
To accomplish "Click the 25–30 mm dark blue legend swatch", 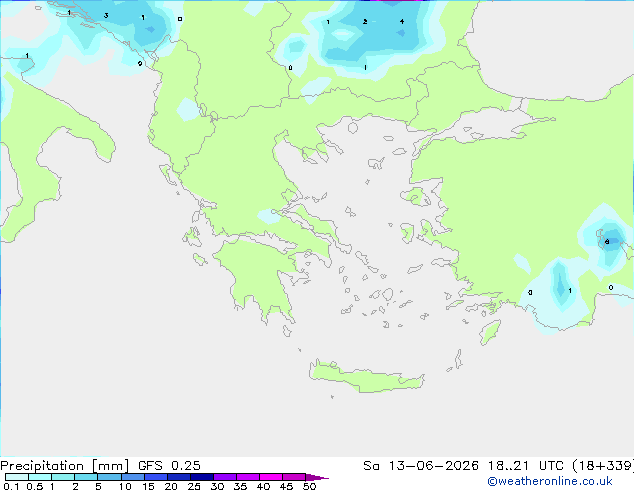I will tap(202, 477).
